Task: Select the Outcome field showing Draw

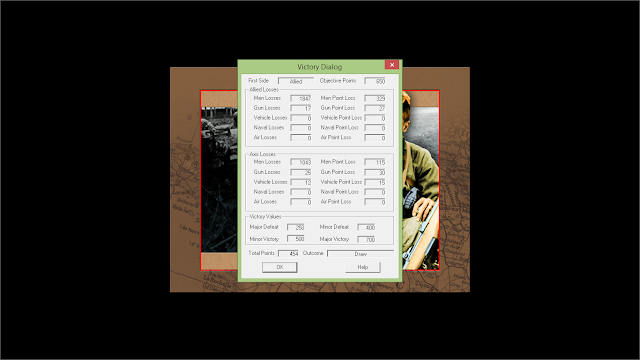Action: pyautogui.click(x=360, y=253)
